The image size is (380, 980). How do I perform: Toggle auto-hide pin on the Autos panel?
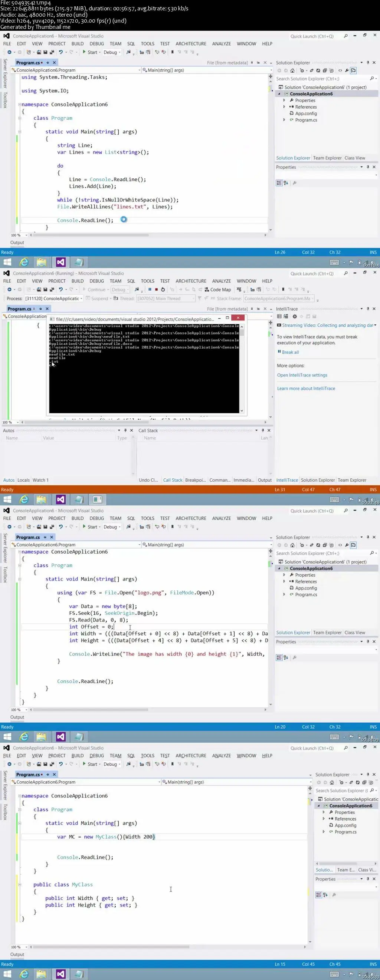pos(125,430)
